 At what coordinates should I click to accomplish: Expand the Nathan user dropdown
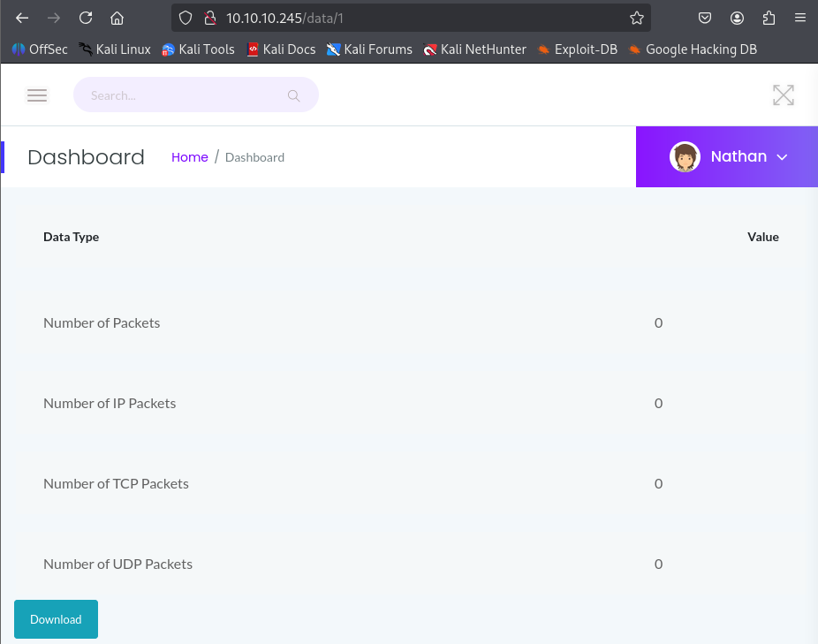coord(782,157)
